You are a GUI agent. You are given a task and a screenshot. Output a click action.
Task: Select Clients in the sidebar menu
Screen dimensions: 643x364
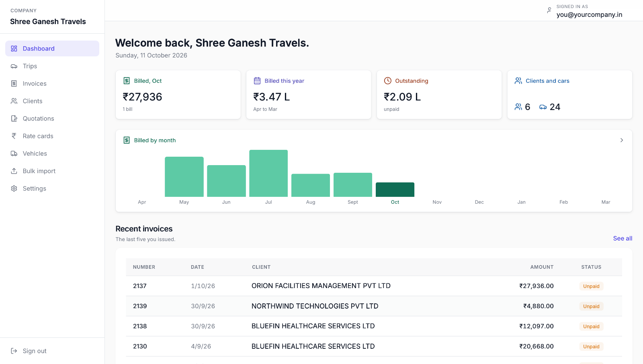tap(52, 101)
